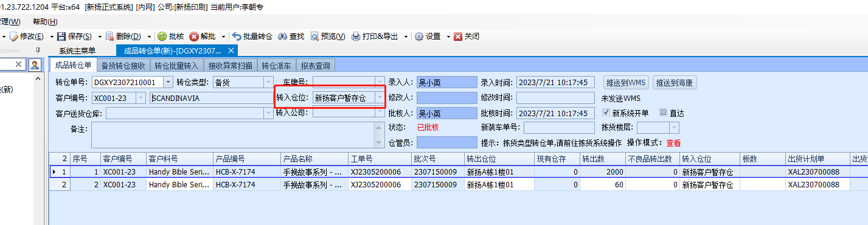The width and height of the screenshot is (868, 225).
Task: Expand the 删除(D) dropdown arrow
Action: click(149, 36)
